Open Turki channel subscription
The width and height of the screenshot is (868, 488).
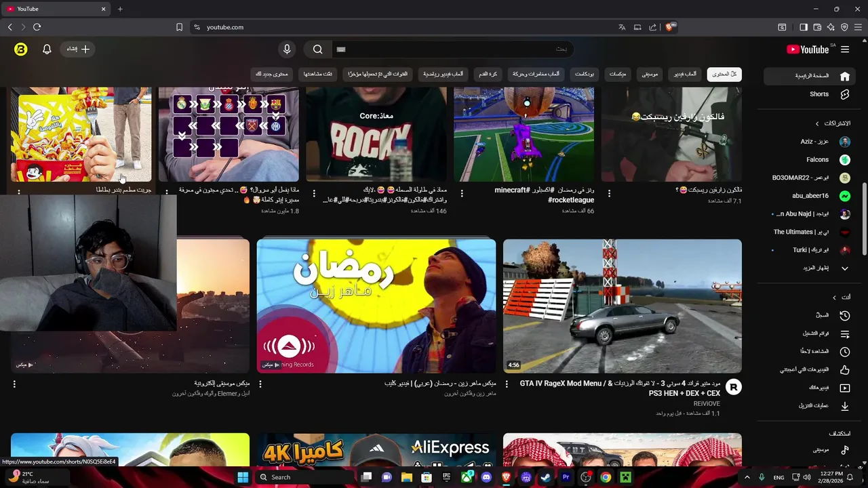click(811, 249)
